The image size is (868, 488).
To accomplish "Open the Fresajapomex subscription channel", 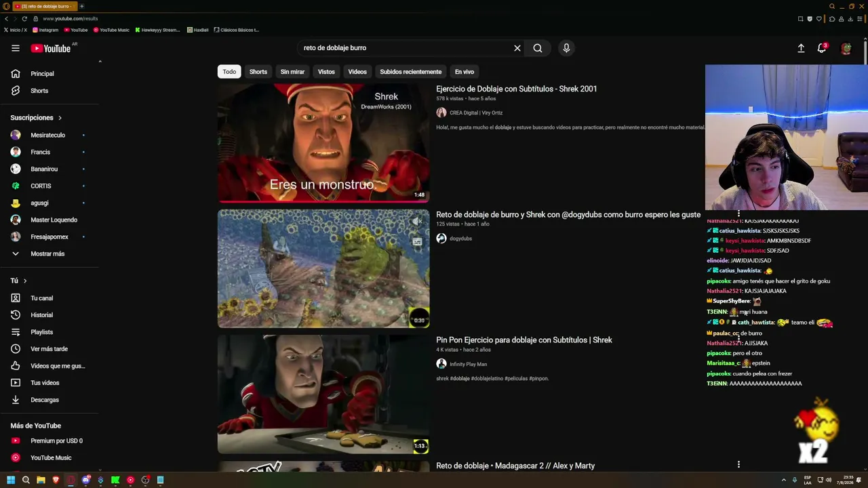I will (49, 237).
